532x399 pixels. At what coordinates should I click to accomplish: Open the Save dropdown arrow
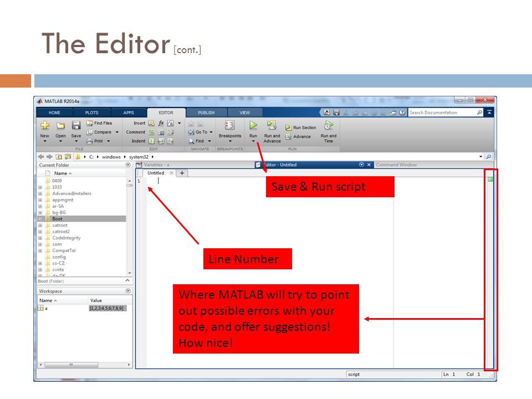(x=76, y=141)
